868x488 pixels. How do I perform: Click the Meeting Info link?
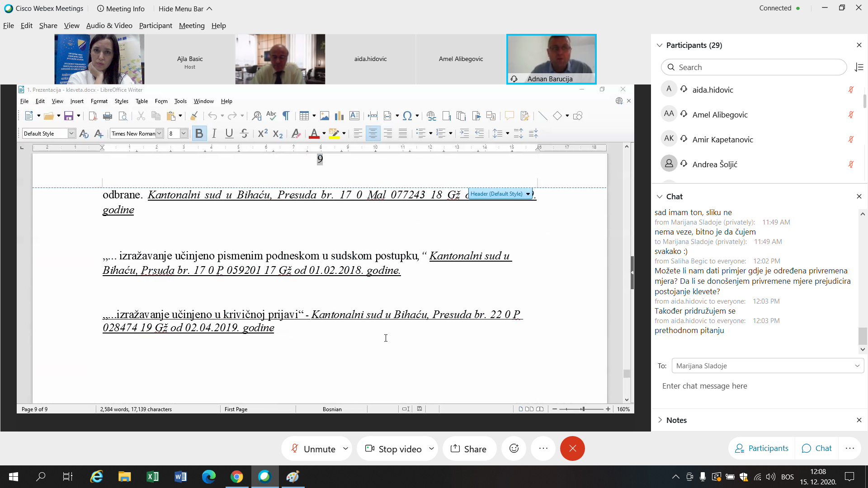pos(121,9)
